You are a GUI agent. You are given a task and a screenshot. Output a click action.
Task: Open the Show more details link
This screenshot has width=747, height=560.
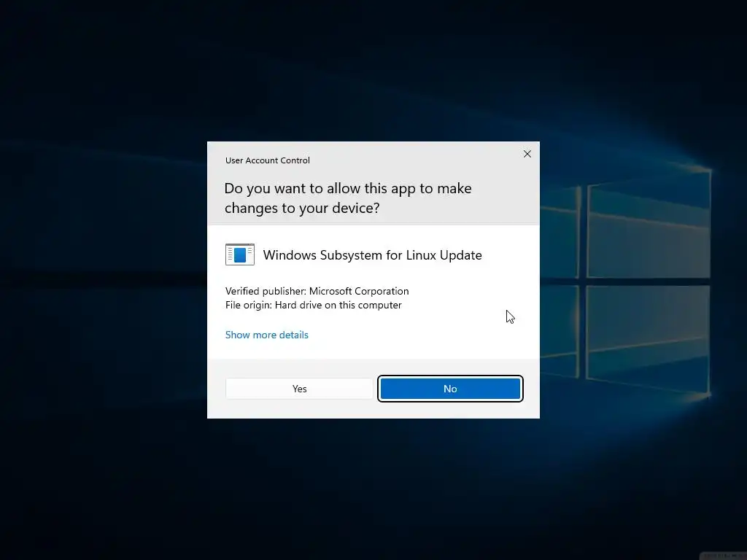point(267,335)
